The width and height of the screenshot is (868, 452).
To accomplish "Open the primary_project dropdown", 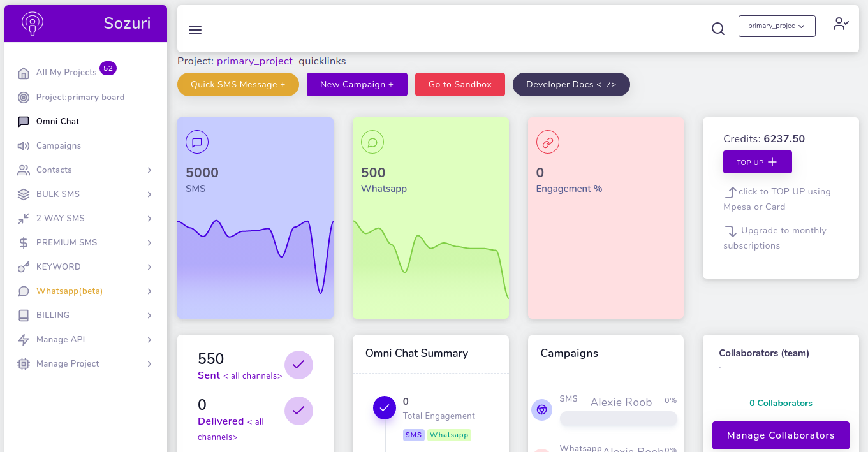I will pos(776,26).
